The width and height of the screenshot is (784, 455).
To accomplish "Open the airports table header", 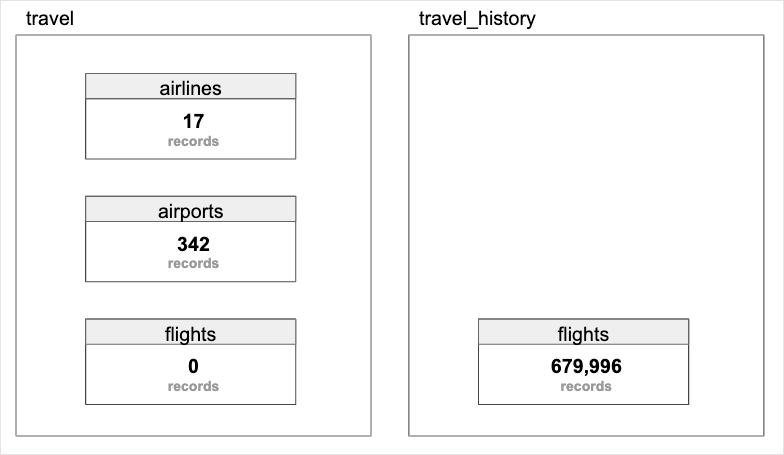I will click(x=190, y=210).
